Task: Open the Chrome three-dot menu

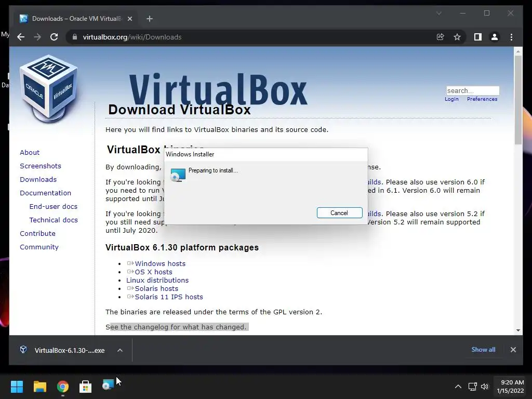Action: click(511, 37)
